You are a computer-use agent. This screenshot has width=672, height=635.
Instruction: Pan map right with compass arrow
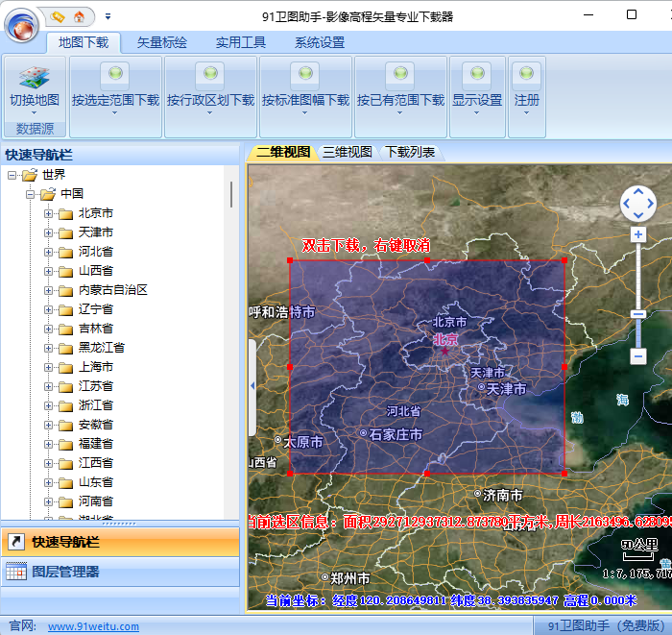[651, 204]
